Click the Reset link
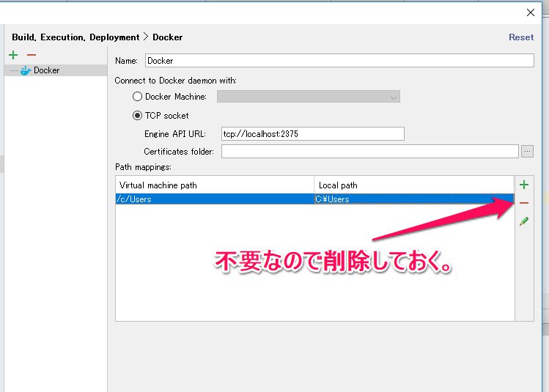 (x=521, y=37)
